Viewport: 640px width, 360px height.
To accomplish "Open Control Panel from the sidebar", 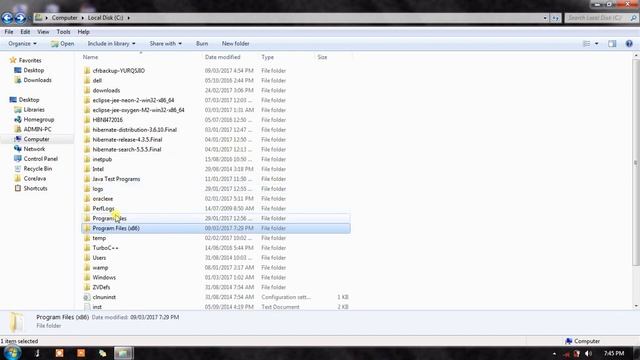I will pos(40,159).
